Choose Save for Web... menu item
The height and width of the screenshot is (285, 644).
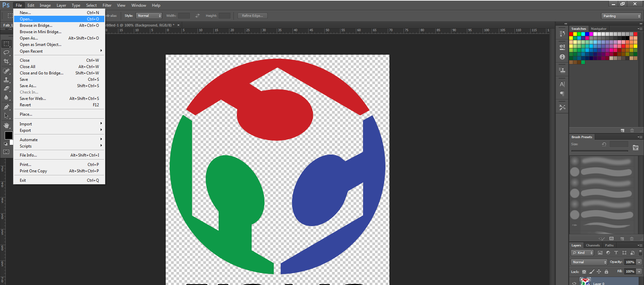click(x=59, y=99)
